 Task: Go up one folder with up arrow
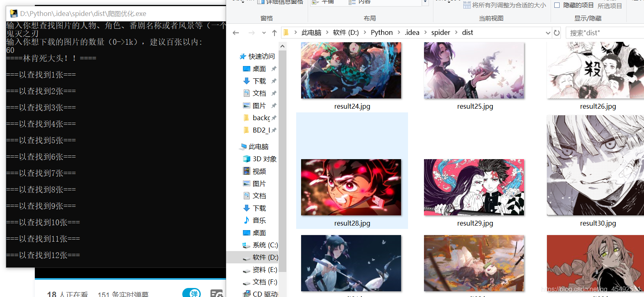coord(274,33)
